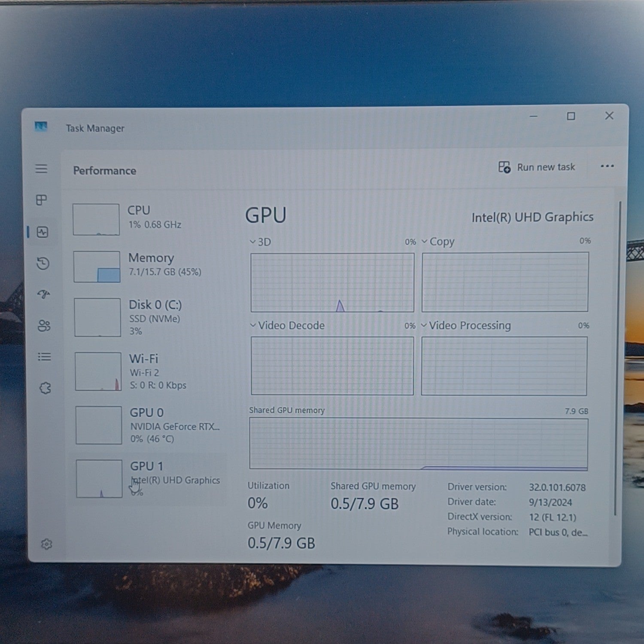Open the hamburger navigation menu

coord(41,169)
